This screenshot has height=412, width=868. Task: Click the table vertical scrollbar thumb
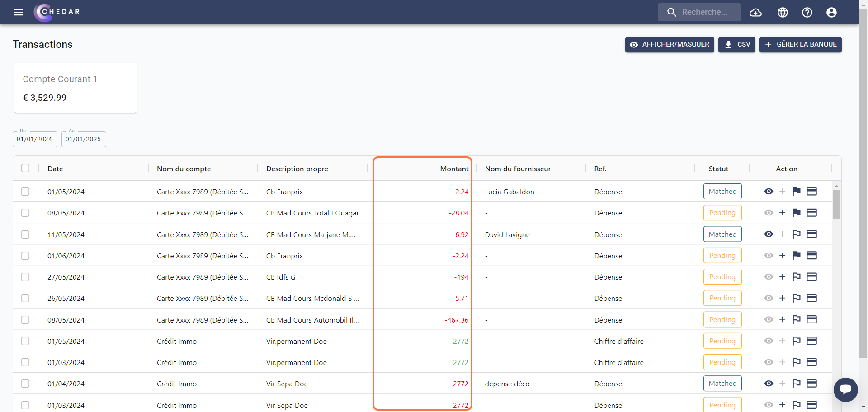click(836, 205)
